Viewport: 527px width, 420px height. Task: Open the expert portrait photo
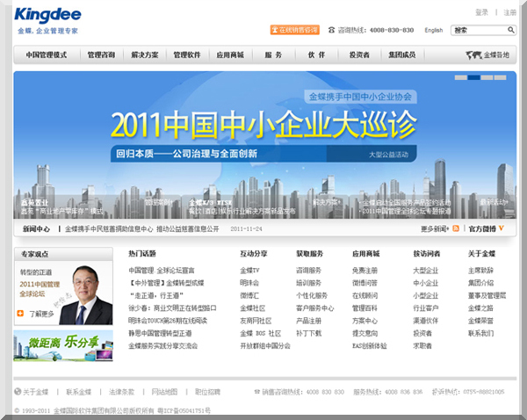click(x=86, y=295)
